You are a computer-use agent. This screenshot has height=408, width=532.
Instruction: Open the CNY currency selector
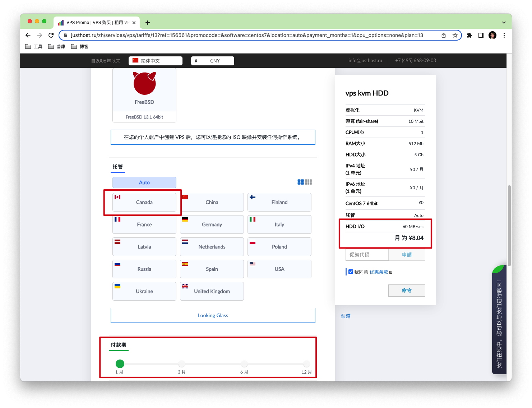[x=212, y=60]
